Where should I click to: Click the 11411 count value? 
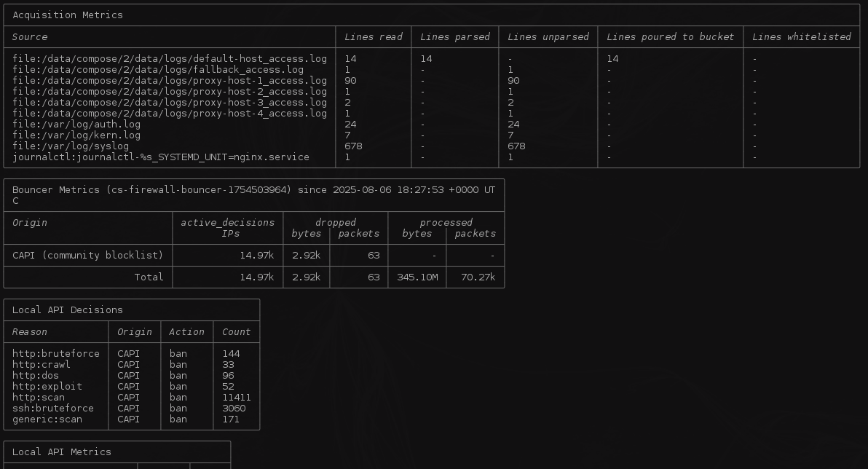pyautogui.click(x=237, y=397)
